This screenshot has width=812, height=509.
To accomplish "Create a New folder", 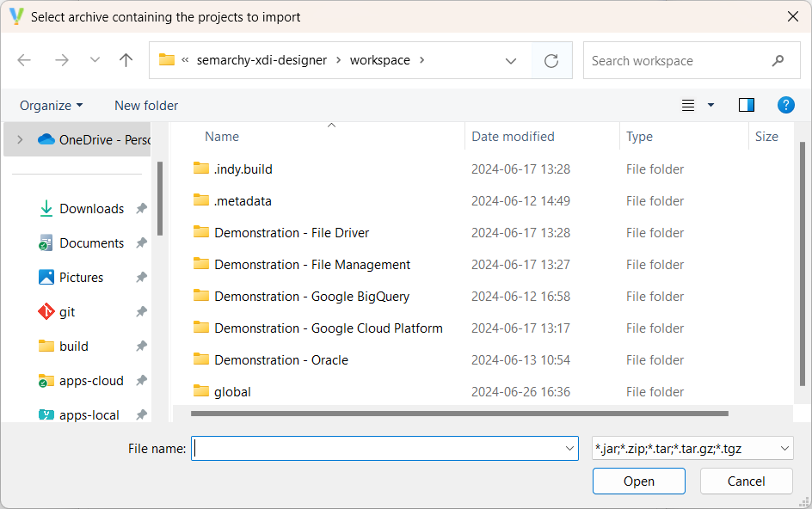I will click(x=145, y=105).
